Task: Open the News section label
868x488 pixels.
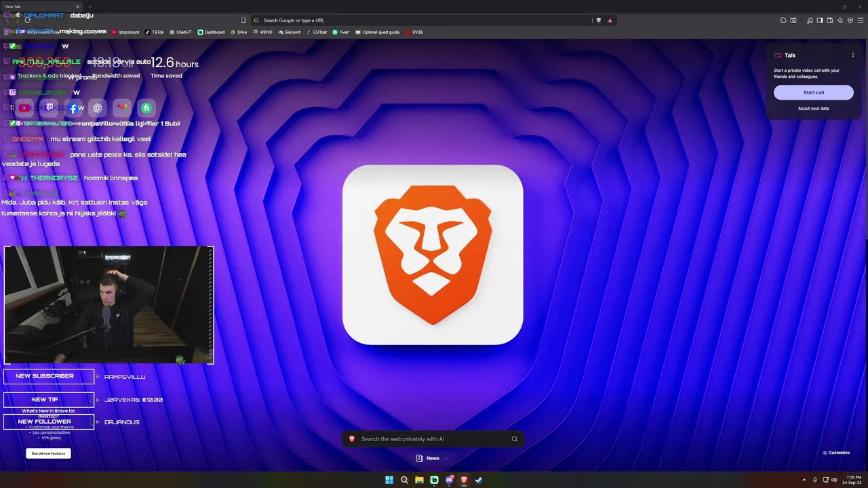Action: (433, 458)
